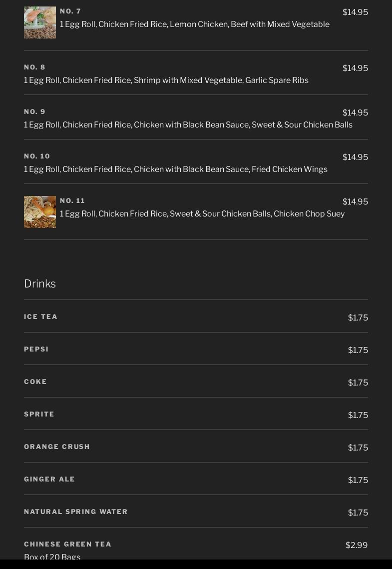Click the No. 8 combo description text
392x569 pixels.
click(x=166, y=80)
